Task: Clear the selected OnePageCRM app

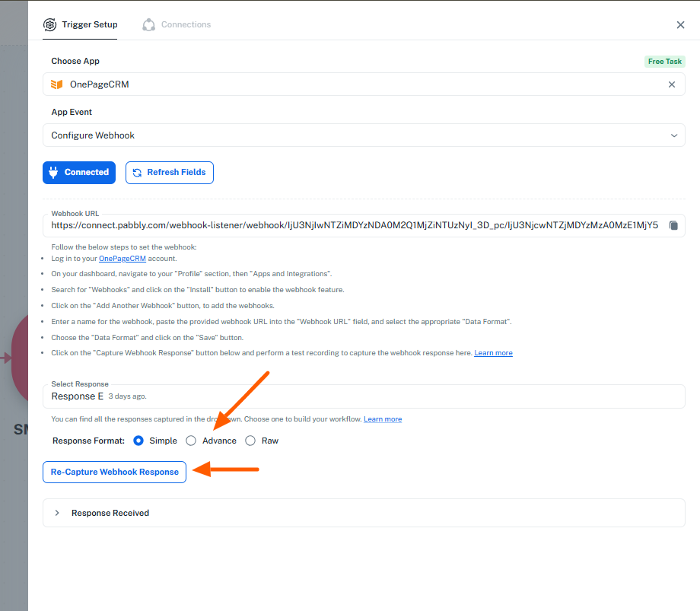Action: coord(671,84)
